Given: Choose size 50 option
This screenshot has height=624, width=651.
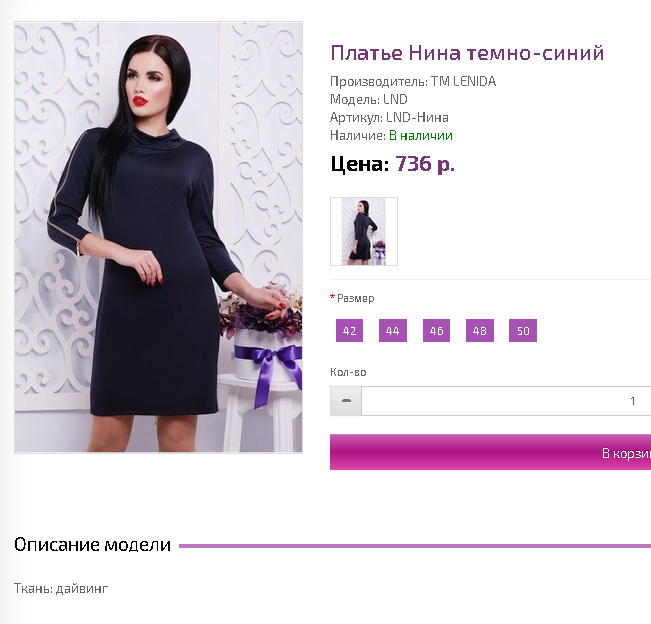Looking at the screenshot, I should [x=523, y=330].
